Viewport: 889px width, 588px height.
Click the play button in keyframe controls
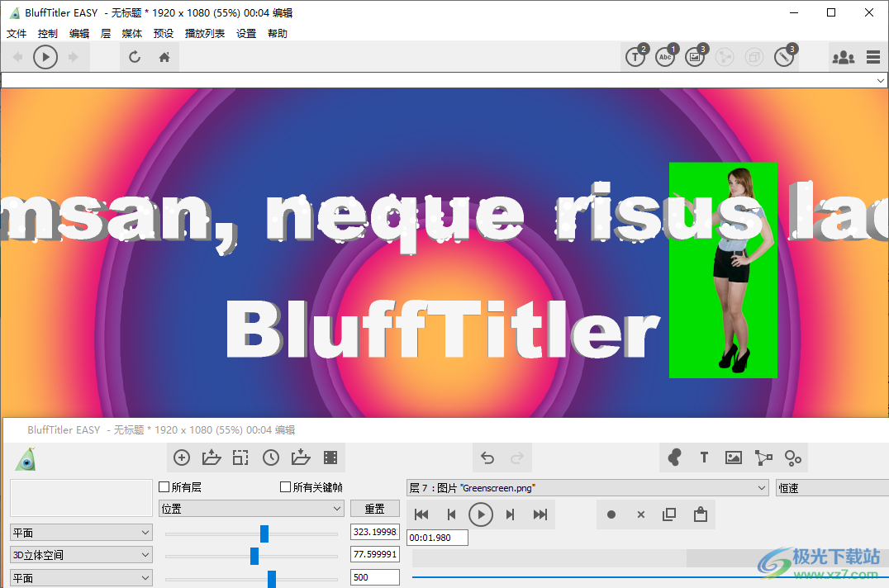(481, 514)
